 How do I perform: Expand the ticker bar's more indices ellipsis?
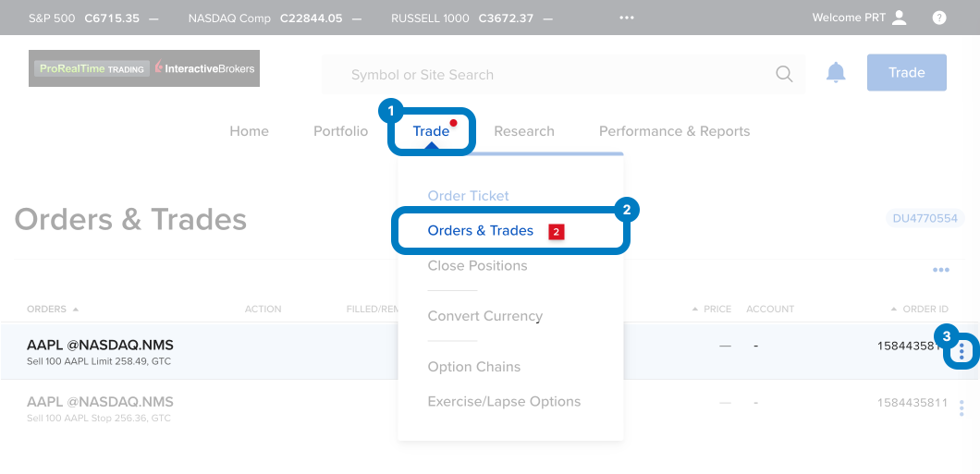627,18
